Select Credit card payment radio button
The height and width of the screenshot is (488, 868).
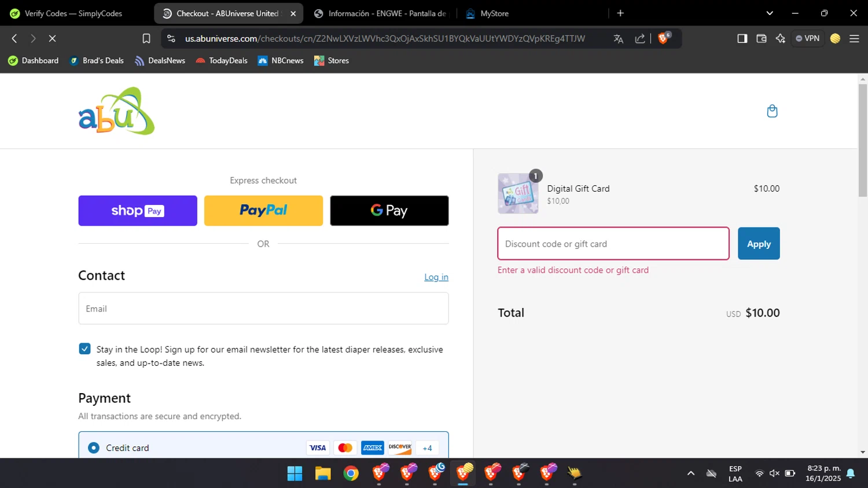coord(94,447)
